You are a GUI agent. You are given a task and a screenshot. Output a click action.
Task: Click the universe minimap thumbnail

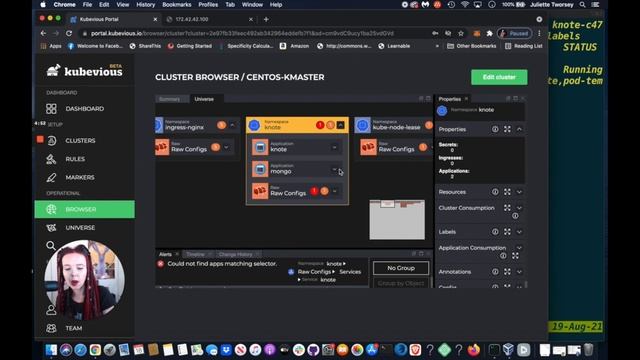397,220
